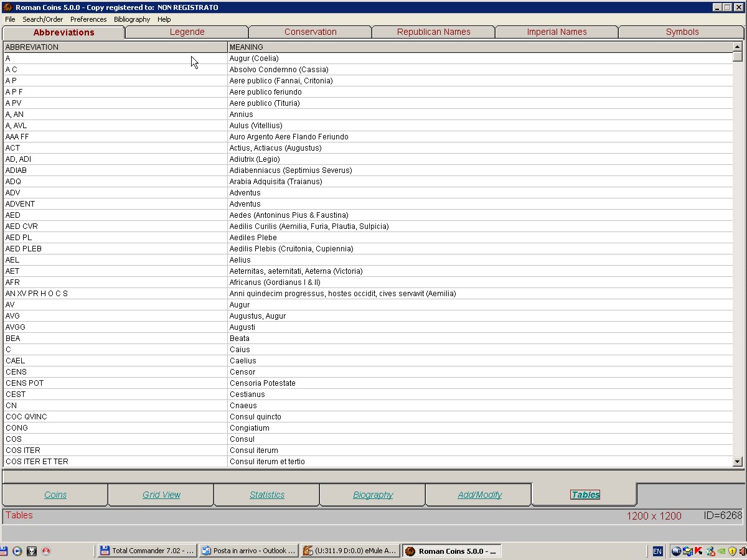Select the Absolvo Condemno (Cassia) meaning

(x=480, y=70)
